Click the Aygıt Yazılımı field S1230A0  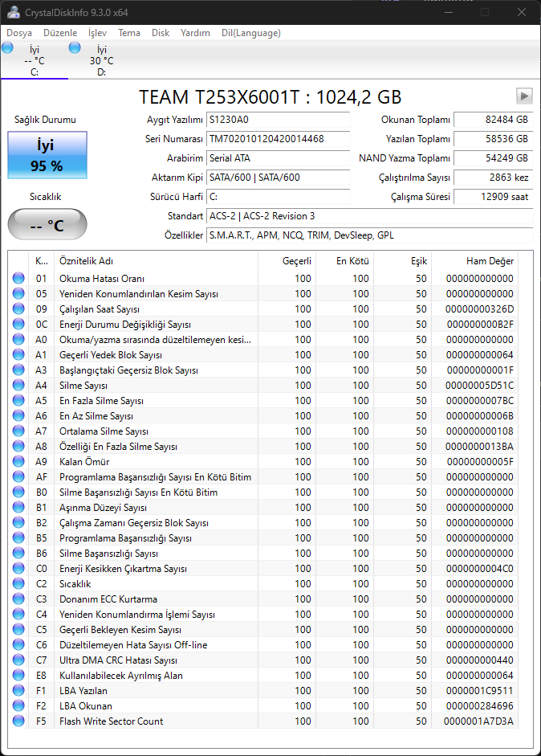[279, 120]
